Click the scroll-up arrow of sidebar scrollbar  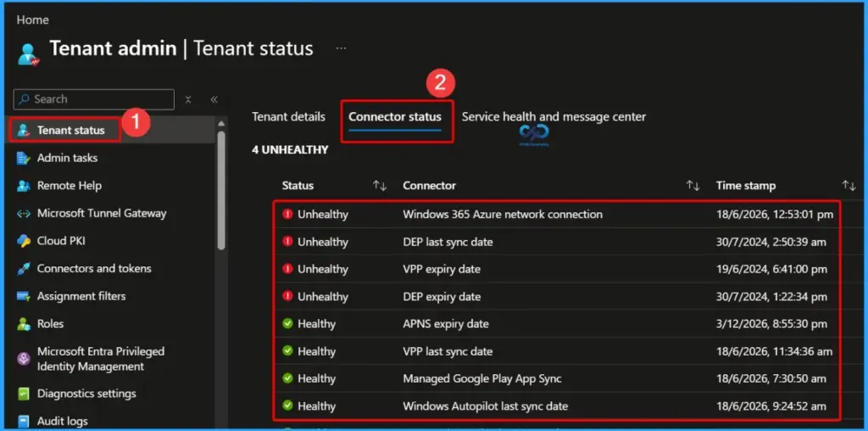[x=221, y=124]
